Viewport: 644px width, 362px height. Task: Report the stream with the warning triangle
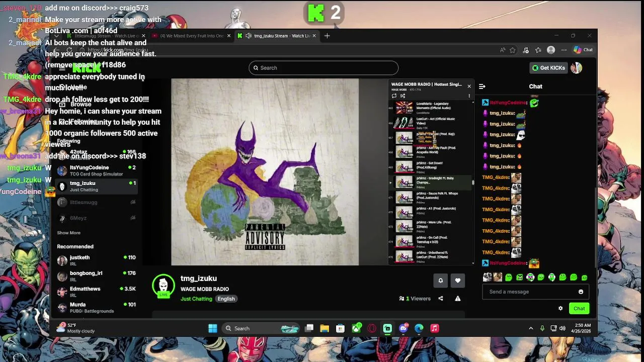click(458, 299)
